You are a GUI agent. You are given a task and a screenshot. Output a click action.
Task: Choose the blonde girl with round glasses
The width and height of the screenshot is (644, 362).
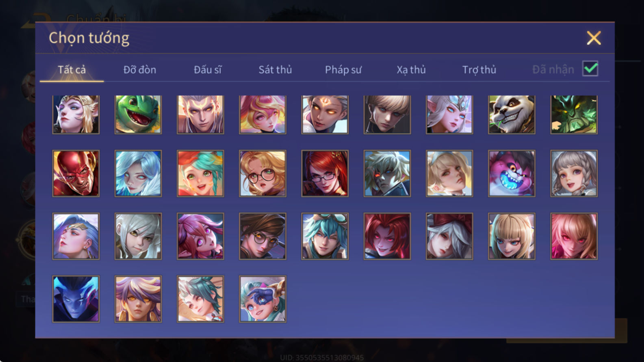(262, 174)
